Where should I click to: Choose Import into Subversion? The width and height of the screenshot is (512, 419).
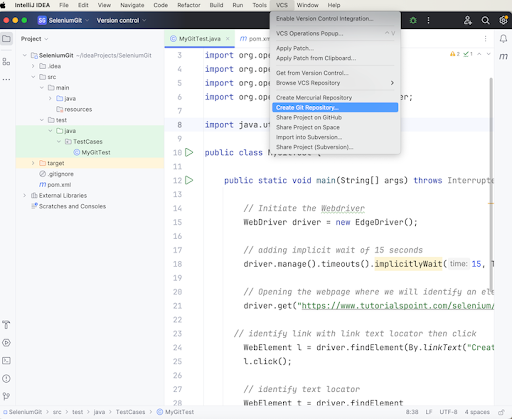[335, 137]
